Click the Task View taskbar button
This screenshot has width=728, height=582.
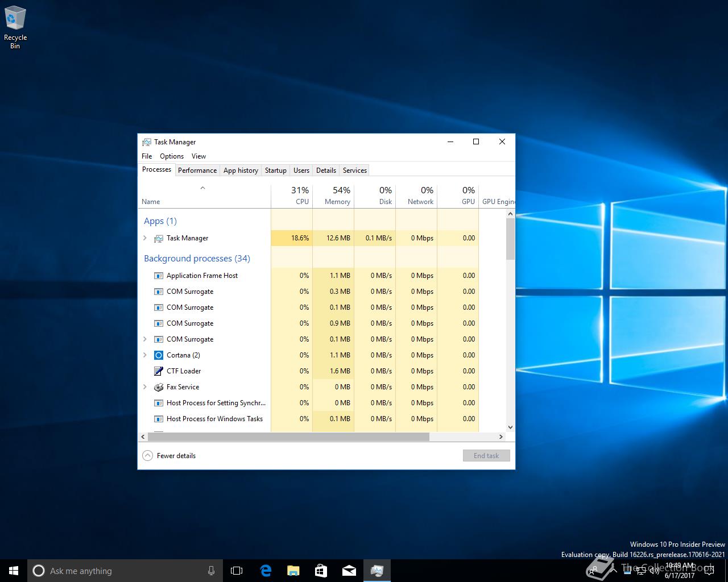237,571
